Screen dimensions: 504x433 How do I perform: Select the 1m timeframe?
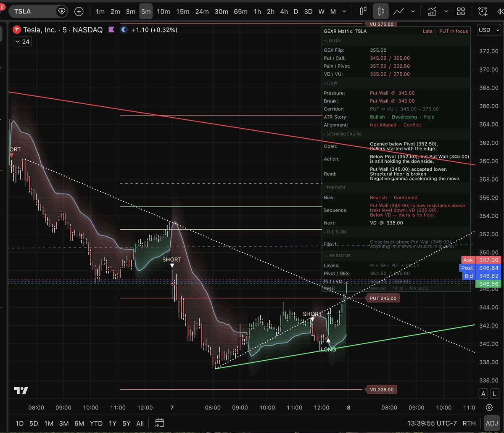[x=100, y=12]
